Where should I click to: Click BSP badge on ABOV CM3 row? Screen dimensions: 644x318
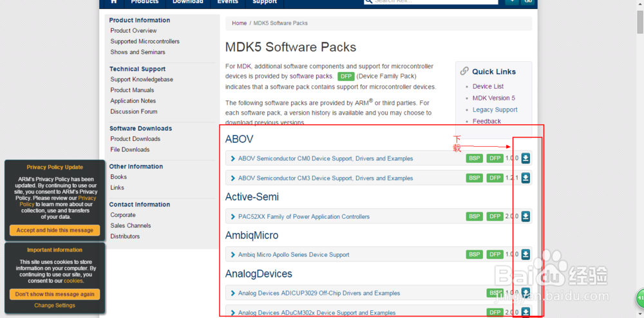coord(475,178)
